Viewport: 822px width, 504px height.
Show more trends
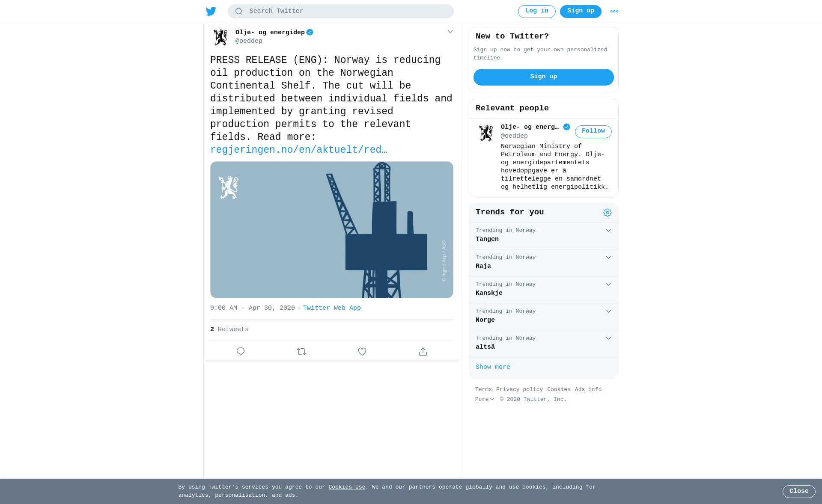[x=493, y=367]
